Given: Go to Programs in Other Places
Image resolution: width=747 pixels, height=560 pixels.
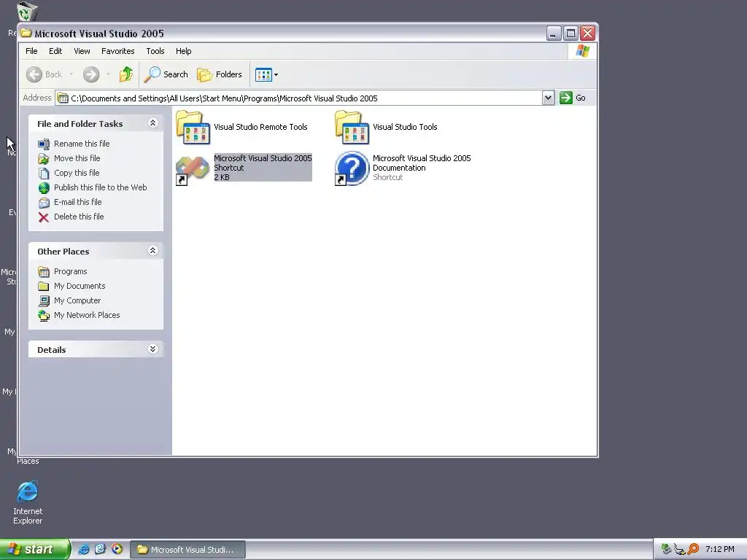Looking at the screenshot, I should [70, 271].
